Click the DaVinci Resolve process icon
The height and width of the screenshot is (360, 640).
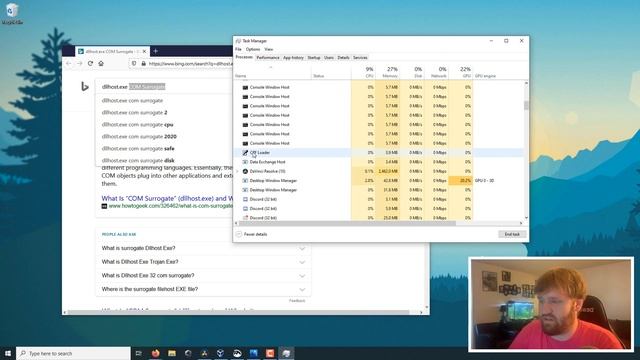click(x=245, y=171)
